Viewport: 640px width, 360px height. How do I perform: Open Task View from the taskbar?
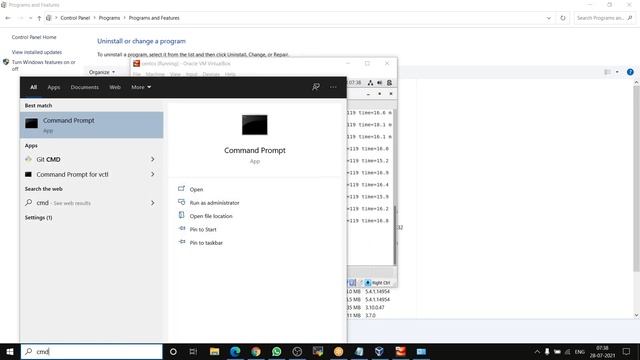[193, 351]
